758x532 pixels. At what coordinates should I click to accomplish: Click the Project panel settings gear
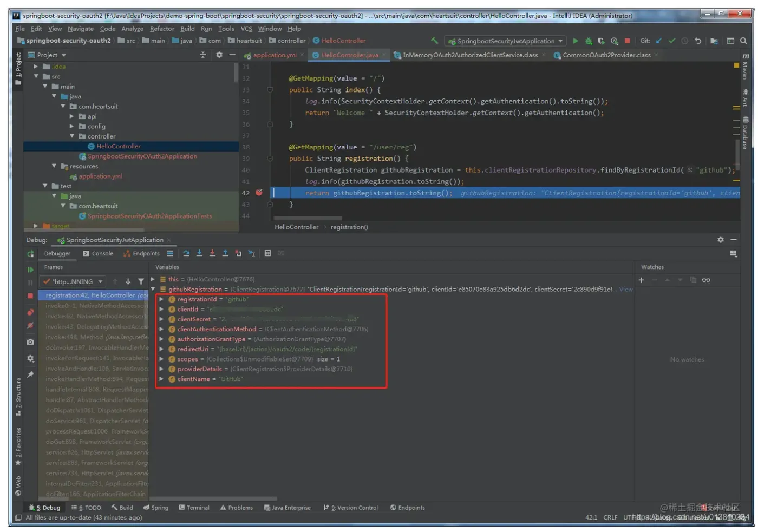pyautogui.click(x=219, y=55)
